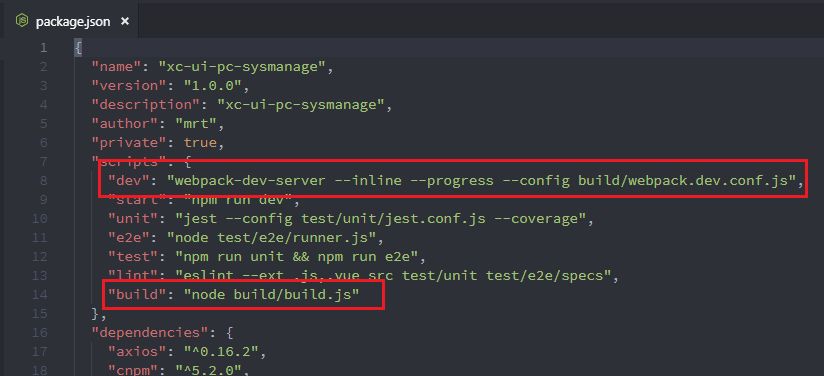This screenshot has width=824, height=376.
Task: Click the jest --config command string
Action: (380, 218)
